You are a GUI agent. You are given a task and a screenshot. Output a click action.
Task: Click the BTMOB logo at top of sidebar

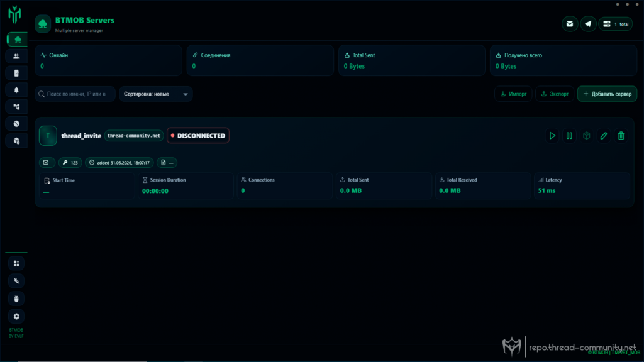click(x=15, y=14)
